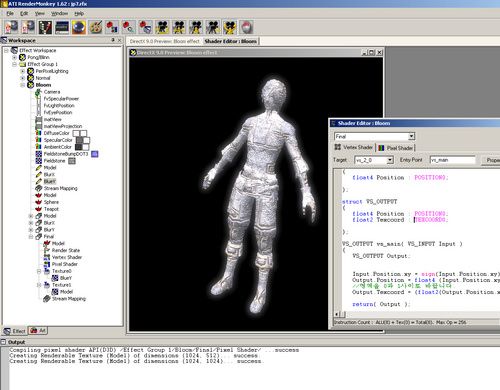Open the Window menu

[59, 13]
